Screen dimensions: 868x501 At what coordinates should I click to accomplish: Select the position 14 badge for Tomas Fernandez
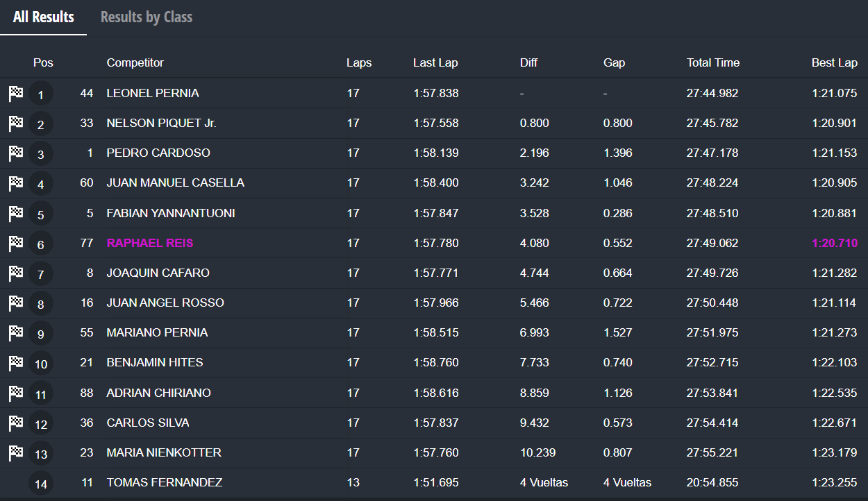point(41,484)
